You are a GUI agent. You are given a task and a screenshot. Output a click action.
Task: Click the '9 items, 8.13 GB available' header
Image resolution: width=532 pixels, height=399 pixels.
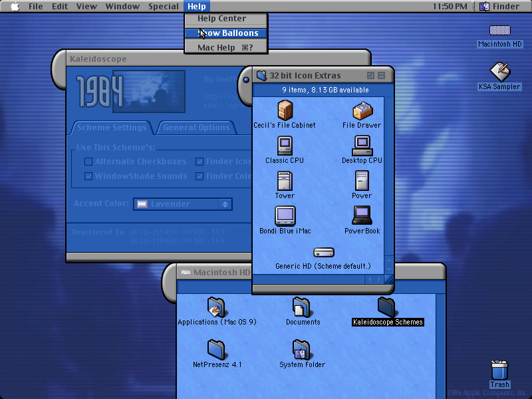point(325,90)
